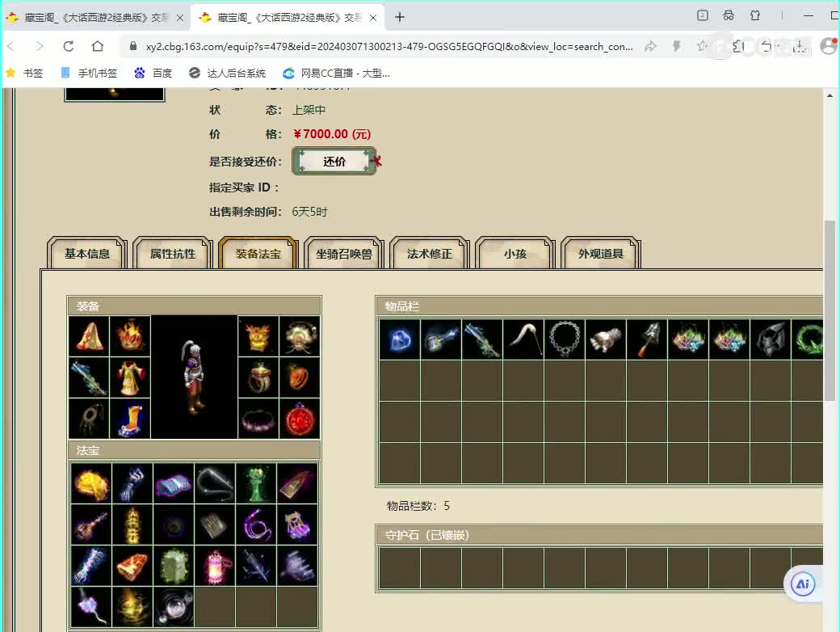Click the white horn inventory item
This screenshot has width=840, height=632.
(x=523, y=339)
